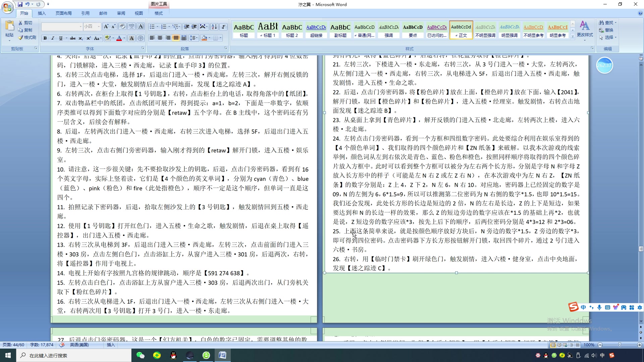Toggle Print Layout view button

(553, 345)
